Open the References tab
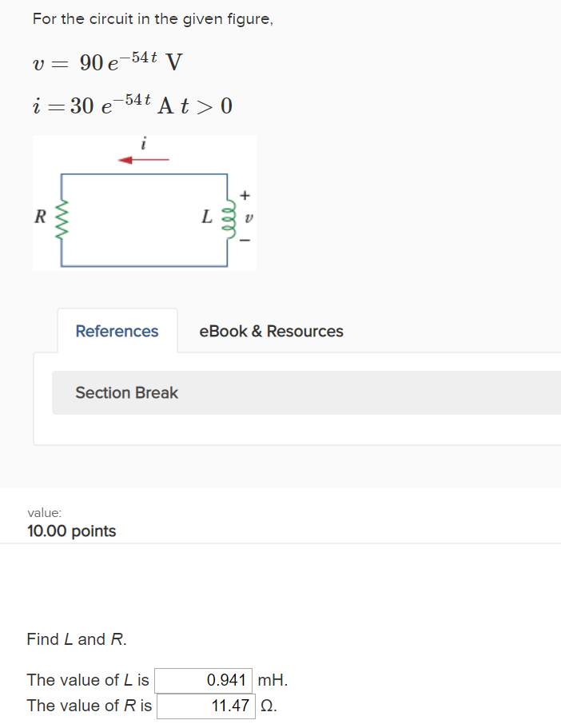The image size is (561, 728). [x=117, y=331]
